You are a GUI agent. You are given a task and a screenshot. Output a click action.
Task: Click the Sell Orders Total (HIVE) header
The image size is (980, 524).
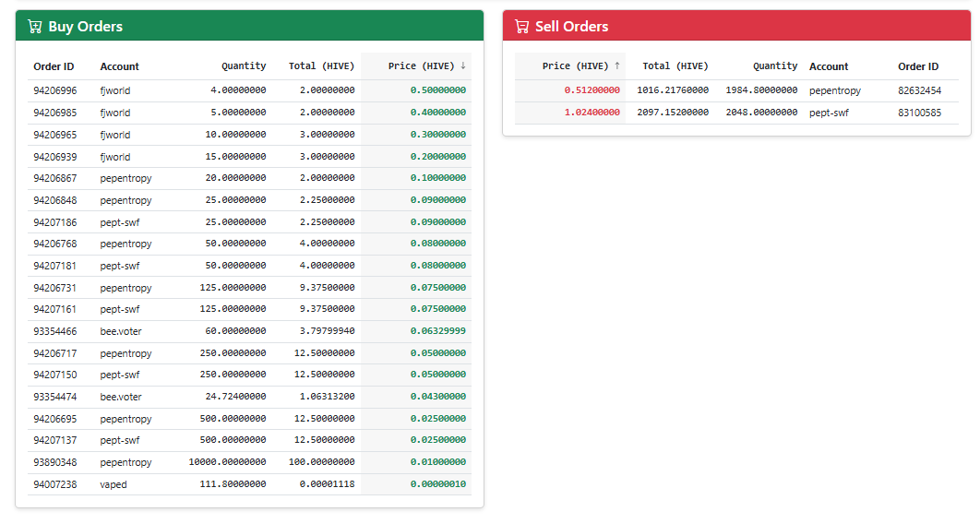(675, 66)
